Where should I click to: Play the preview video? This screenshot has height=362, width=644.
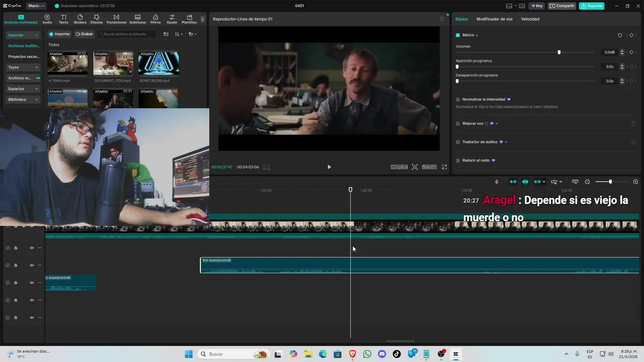tap(329, 167)
